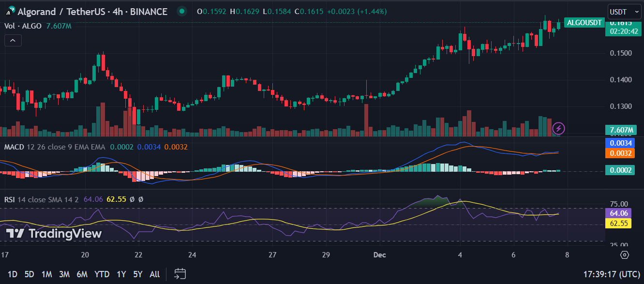
Task: Click the blue MACD 0.0034 value tag
Action: (x=619, y=143)
